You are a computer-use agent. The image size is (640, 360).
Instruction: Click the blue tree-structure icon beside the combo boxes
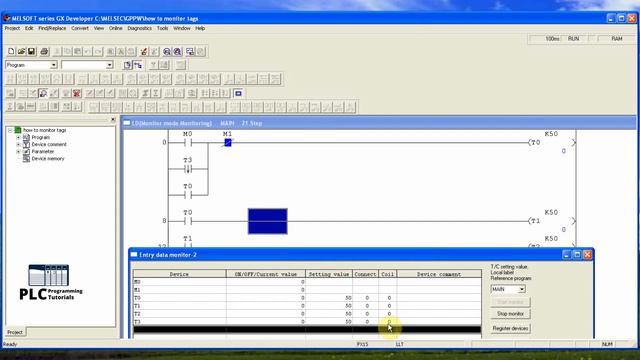(x=138, y=65)
